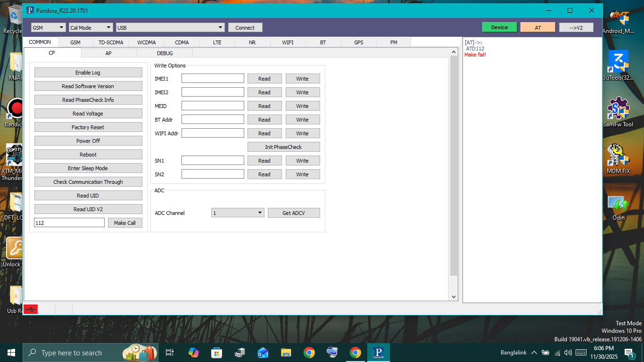Open the ADC Channel dropdown

(238, 213)
